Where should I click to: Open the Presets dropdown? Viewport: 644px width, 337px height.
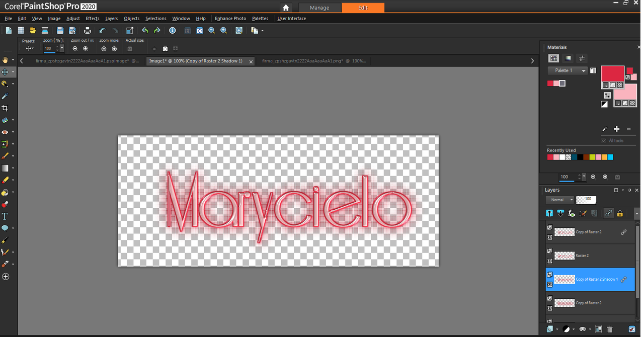coord(30,48)
